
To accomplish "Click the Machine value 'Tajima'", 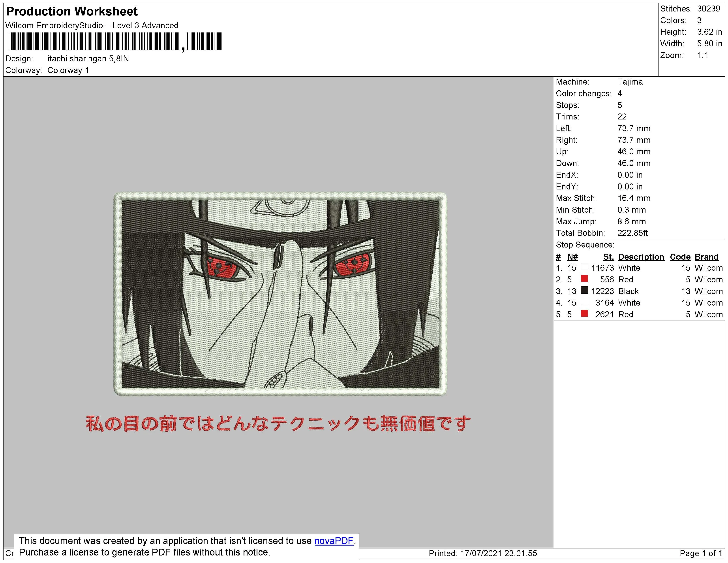I will coord(630,82).
